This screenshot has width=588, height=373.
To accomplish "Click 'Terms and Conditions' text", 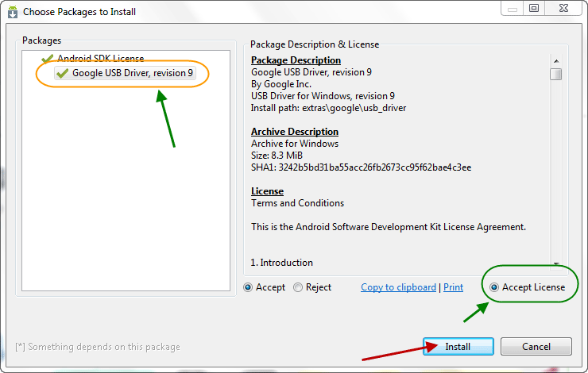I will pos(297,203).
